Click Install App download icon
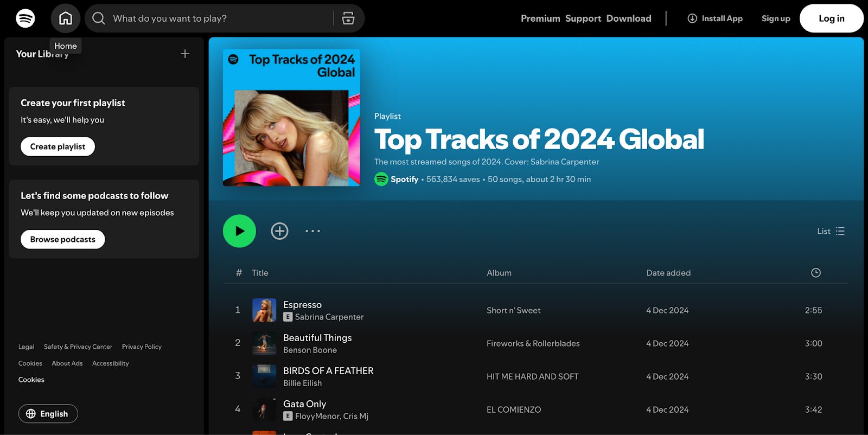 pos(692,18)
